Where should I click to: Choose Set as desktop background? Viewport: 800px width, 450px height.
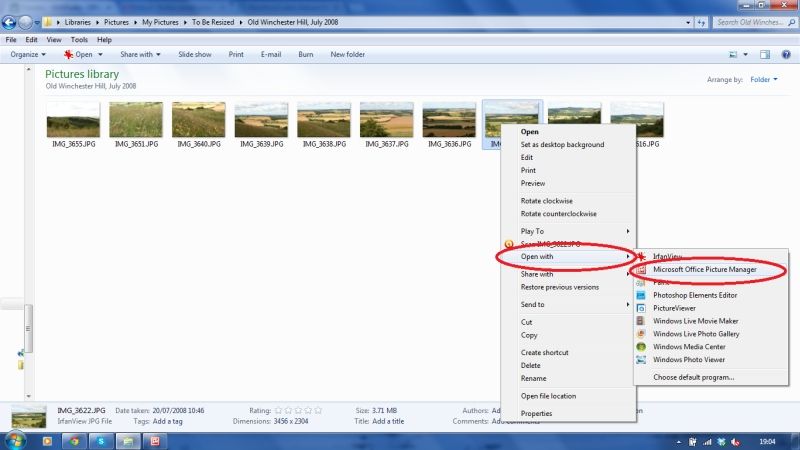562,144
